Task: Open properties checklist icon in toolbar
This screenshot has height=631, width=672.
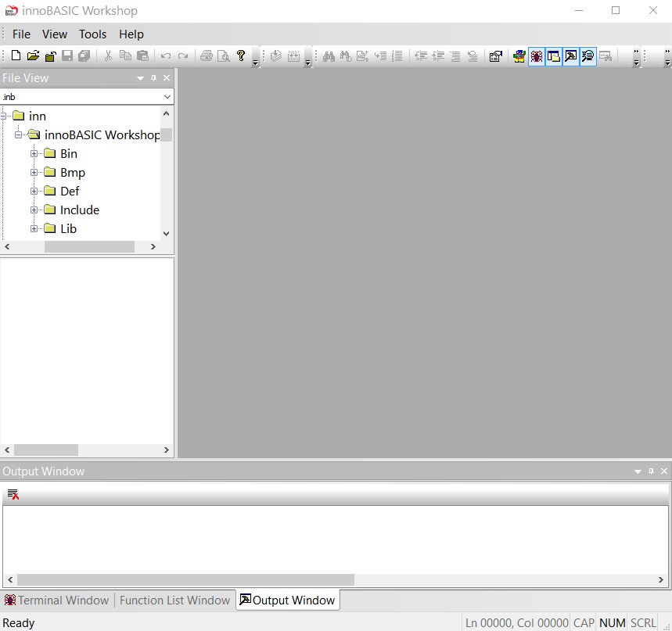Action: click(495, 56)
